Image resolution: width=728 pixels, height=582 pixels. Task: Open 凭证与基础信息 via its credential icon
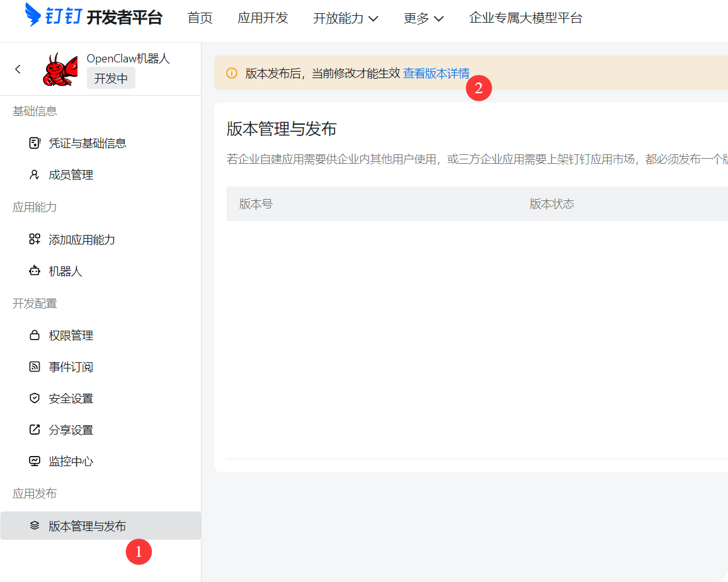point(35,143)
